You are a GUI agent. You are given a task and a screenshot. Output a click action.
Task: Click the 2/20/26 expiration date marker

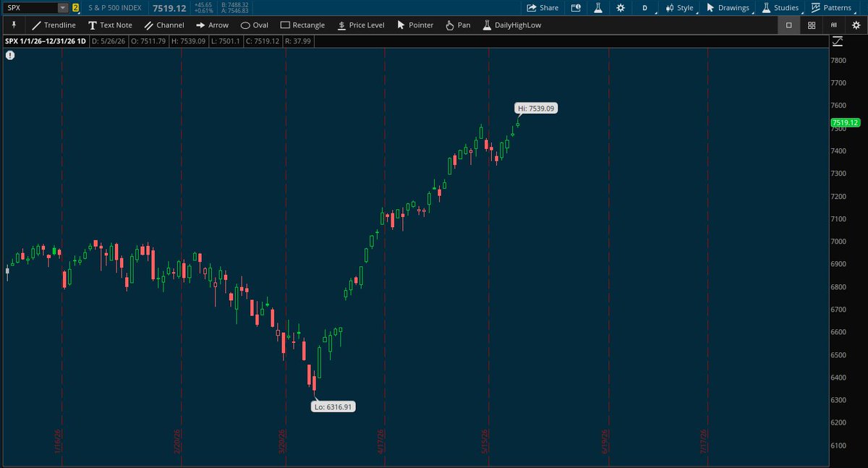coord(176,441)
